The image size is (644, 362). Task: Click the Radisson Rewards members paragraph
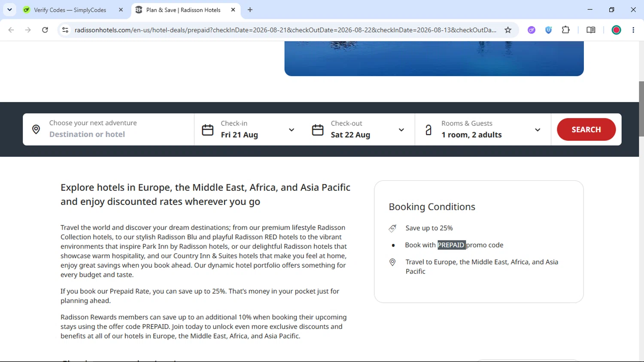(x=204, y=326)
